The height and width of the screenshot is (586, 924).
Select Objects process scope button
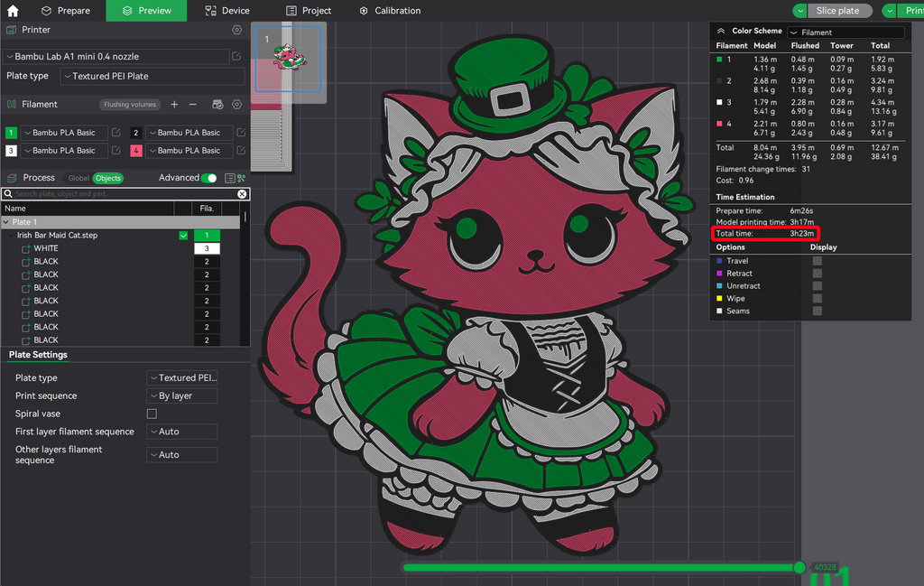[108, 178]
